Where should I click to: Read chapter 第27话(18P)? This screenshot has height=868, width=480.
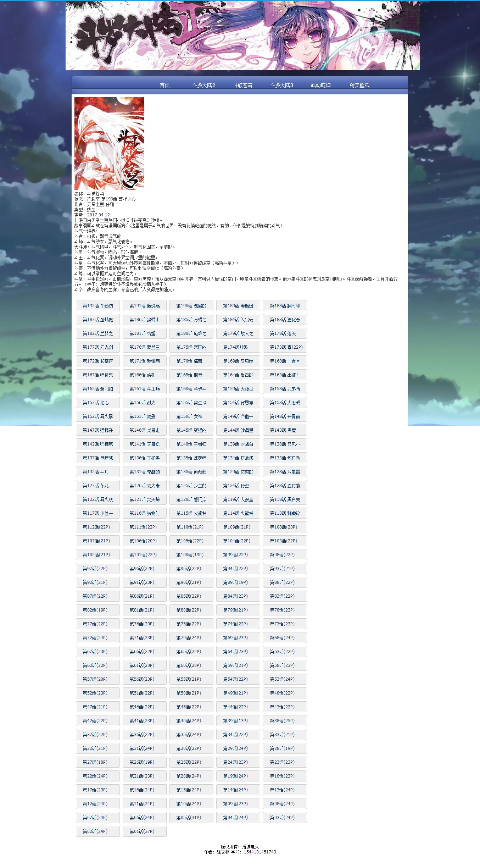pyautogui.click(x=98, y=762)
